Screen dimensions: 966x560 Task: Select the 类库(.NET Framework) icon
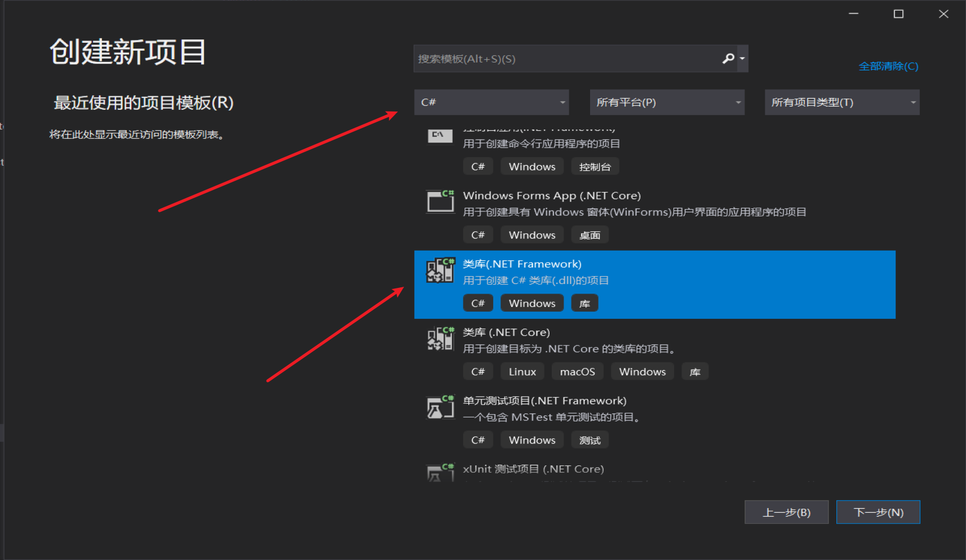(x=440, y=270)
